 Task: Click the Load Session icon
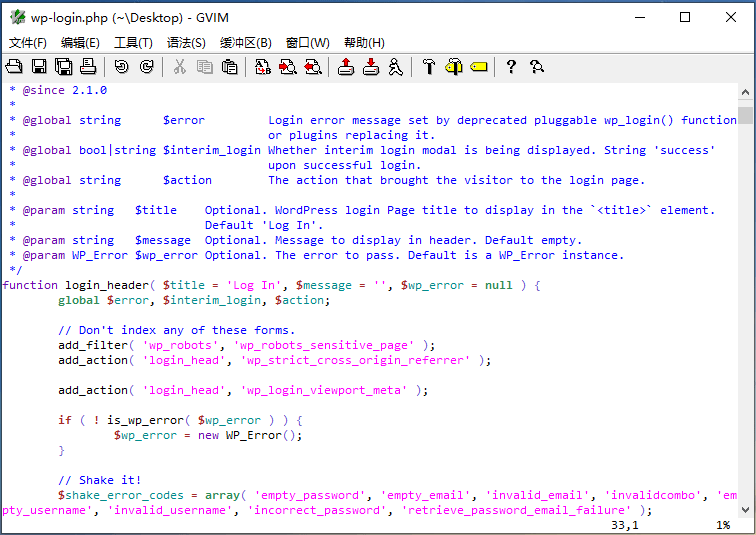[346, 67]
